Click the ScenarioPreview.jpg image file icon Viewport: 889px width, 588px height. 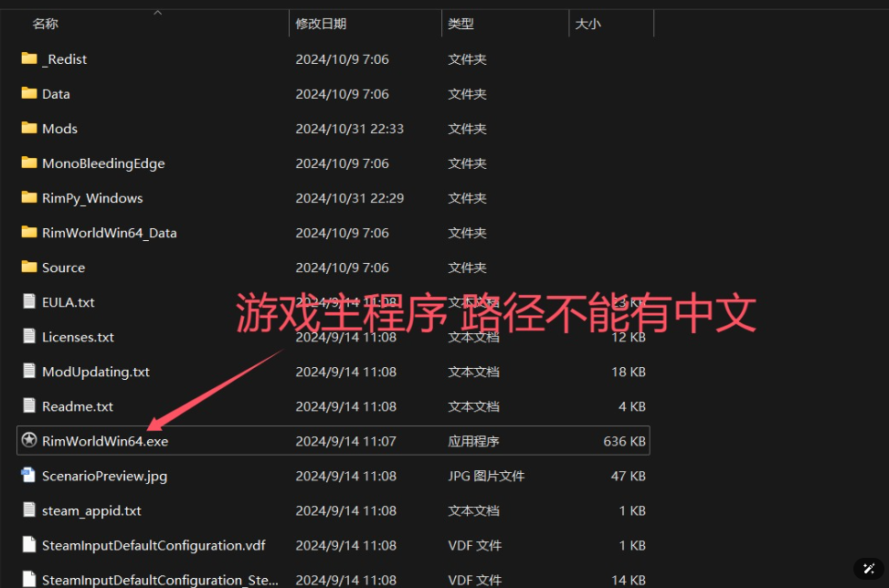[27, 475]
